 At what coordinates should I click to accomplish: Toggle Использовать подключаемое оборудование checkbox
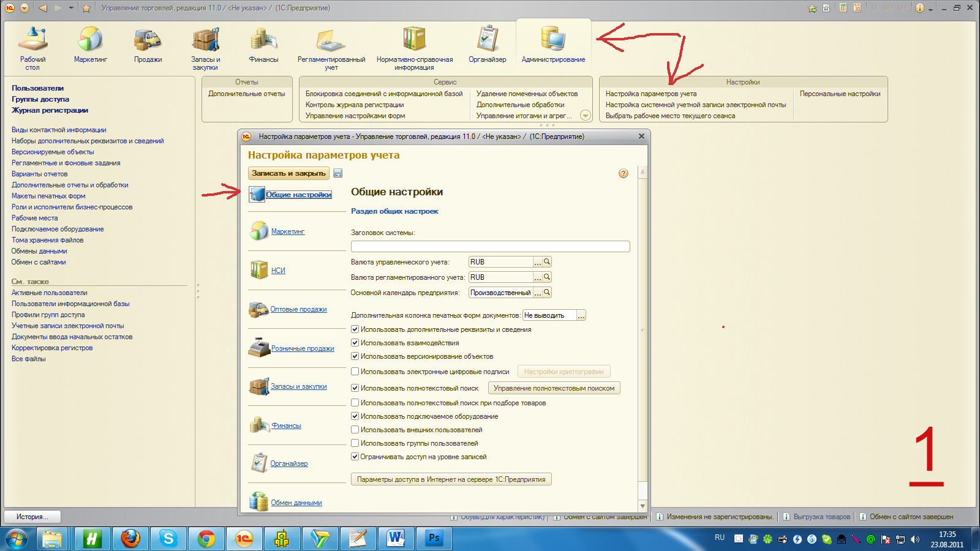(x=355, y=416)
